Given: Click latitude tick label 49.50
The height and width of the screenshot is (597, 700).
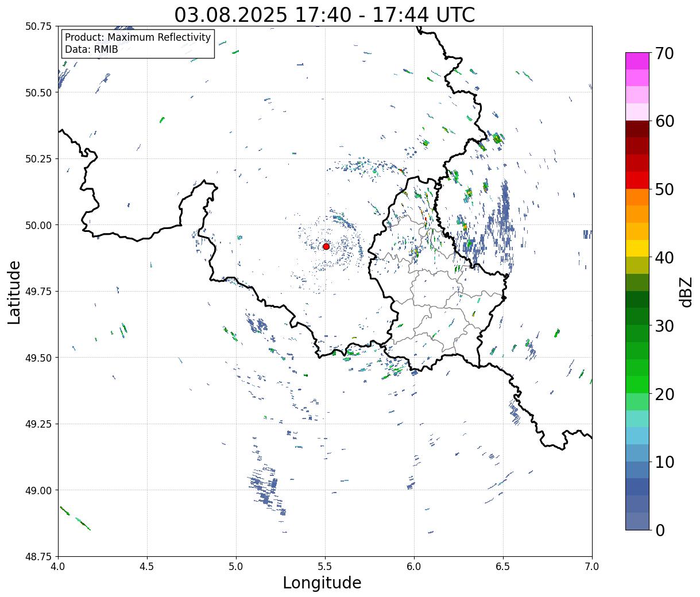Looking at the screenshot, I should pyautogui.click(x=38, y=358).
